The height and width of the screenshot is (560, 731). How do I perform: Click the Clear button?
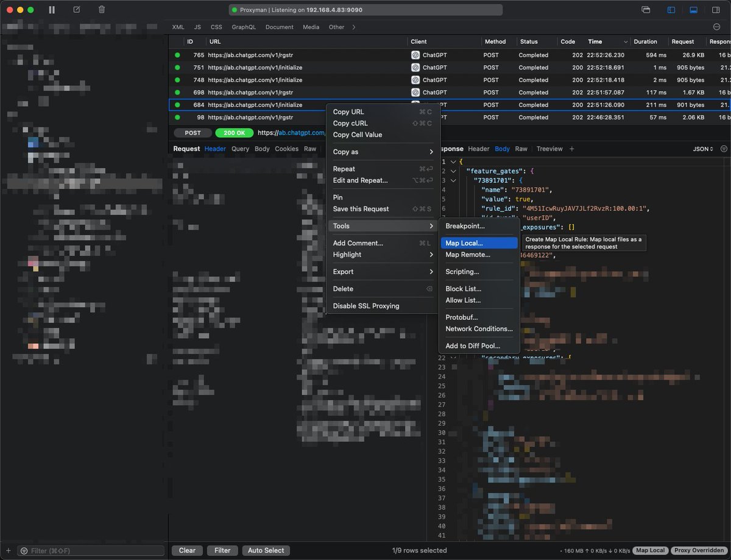click(x=187, y=550)
